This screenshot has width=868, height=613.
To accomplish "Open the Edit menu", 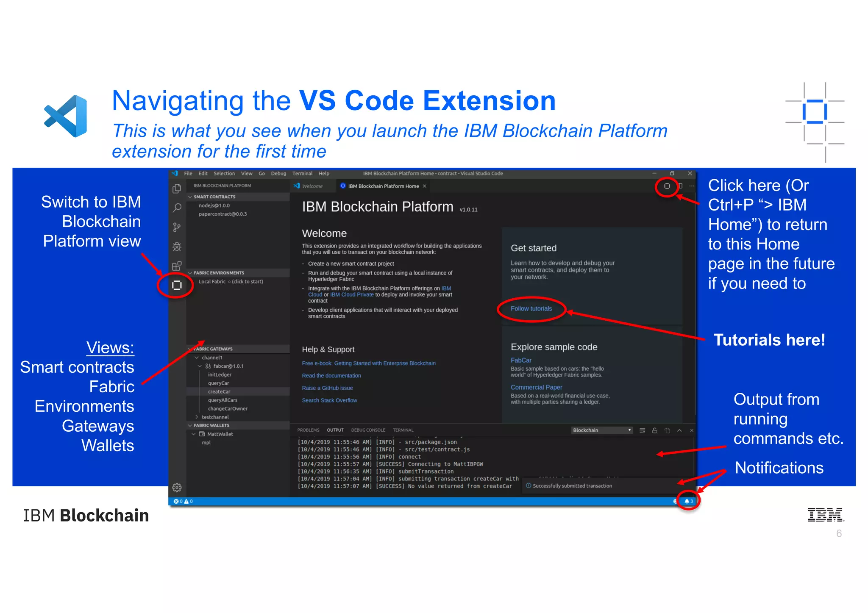I will 203,173.
